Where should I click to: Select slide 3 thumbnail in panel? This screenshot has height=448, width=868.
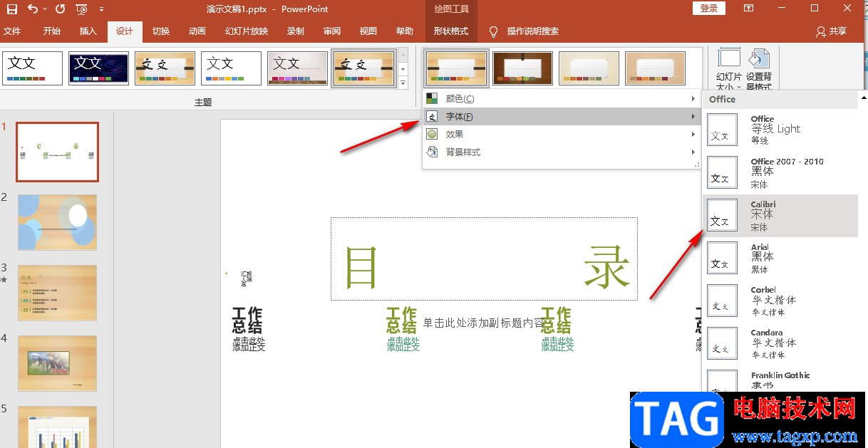click(x=57, y=293)
